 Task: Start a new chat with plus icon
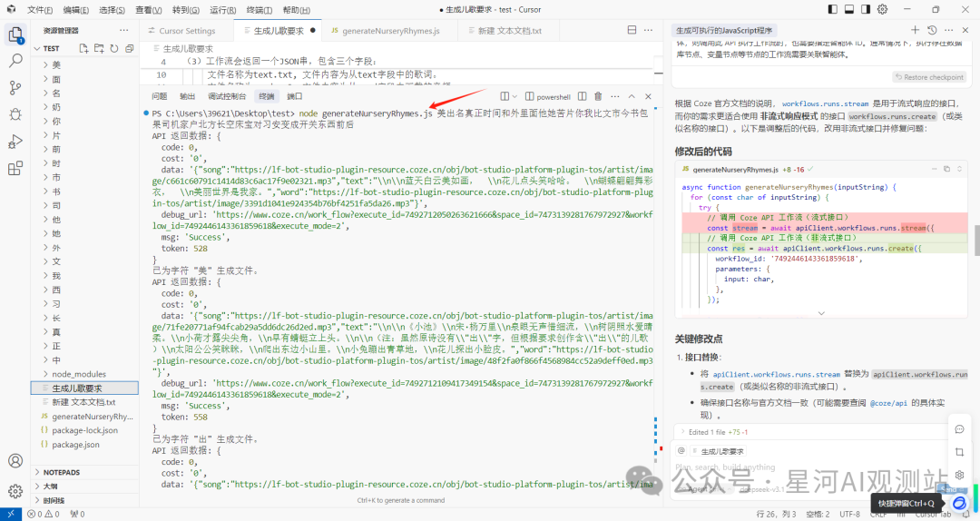915,30
